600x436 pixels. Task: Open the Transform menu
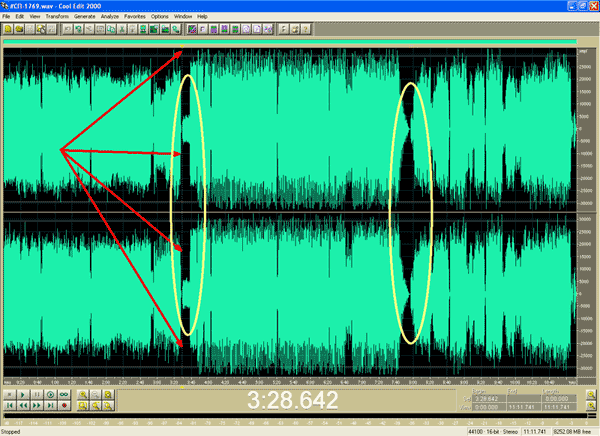tap(58, 17)
